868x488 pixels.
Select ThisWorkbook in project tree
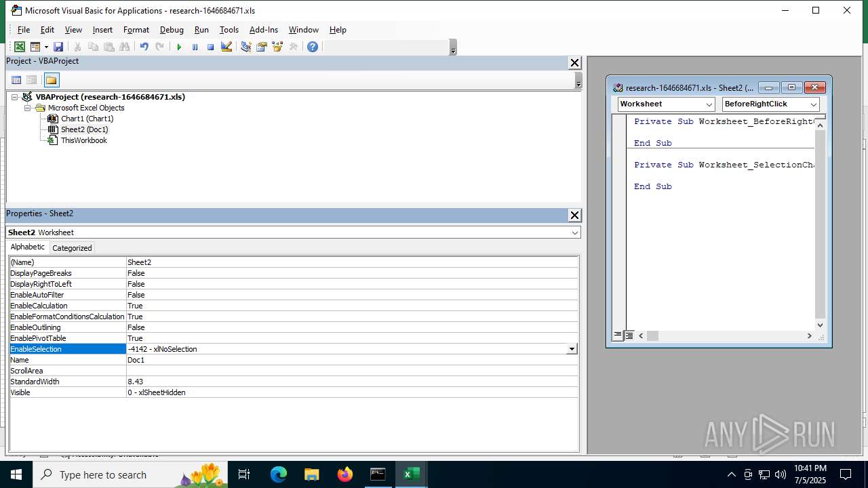83,140
